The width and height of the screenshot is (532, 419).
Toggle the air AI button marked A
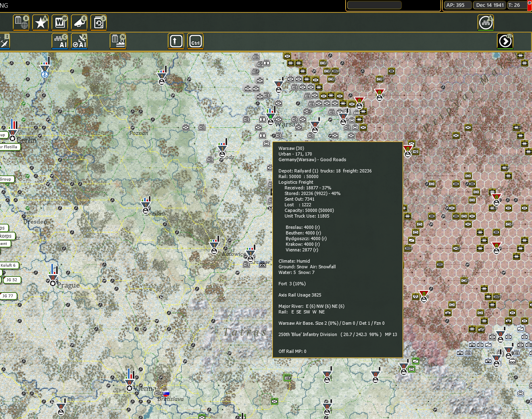(x=79, y=41)
